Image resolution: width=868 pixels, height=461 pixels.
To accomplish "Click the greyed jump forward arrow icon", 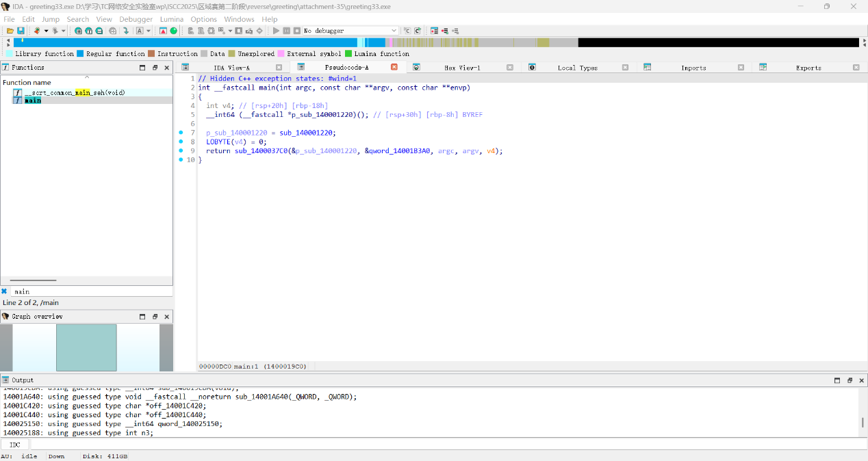I will tap(54, 31).
